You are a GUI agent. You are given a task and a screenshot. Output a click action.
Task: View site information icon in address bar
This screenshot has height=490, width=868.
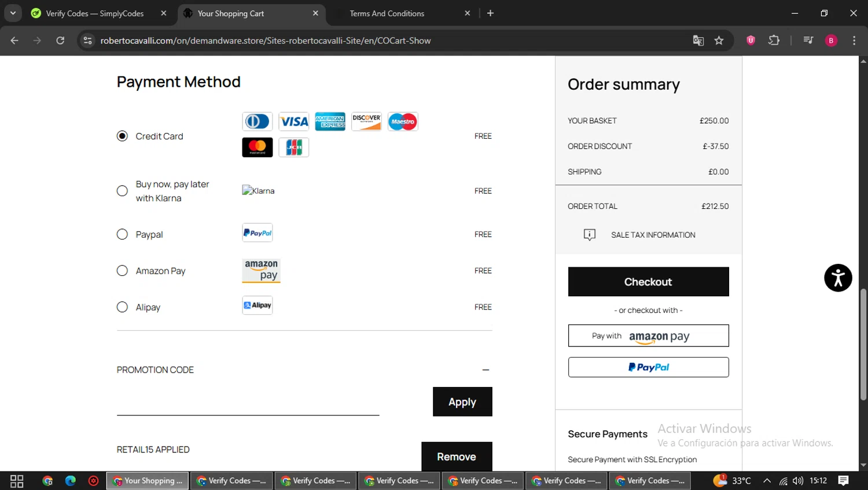88,40
